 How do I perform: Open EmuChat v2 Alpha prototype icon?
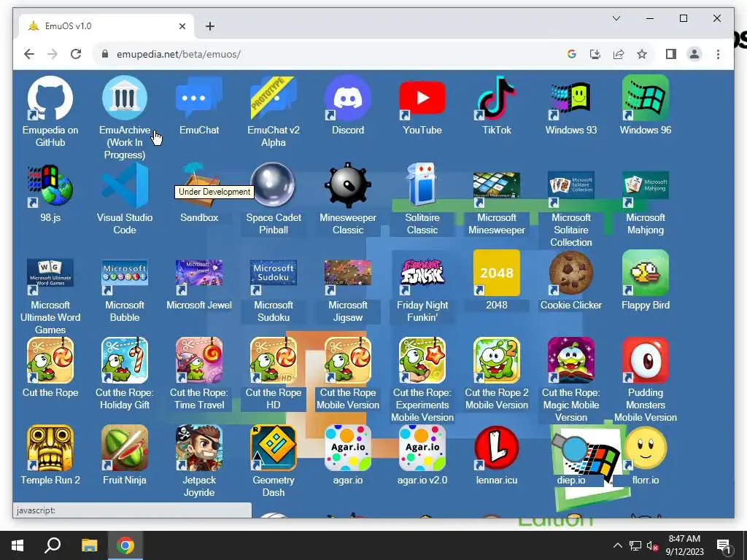(x=274, y=98)
